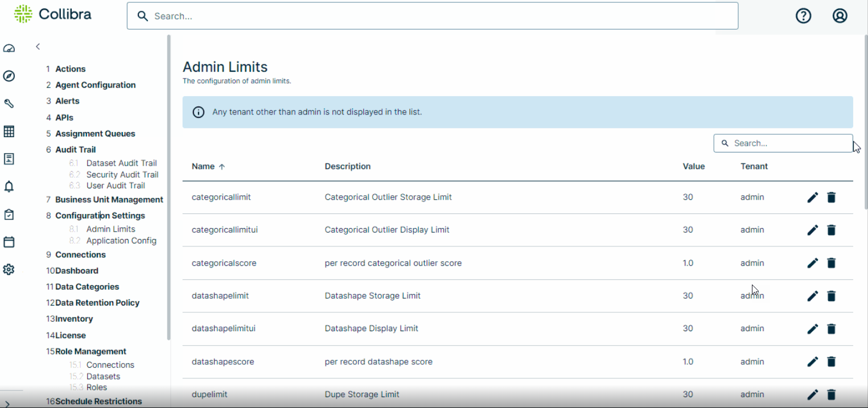868x408 pixels.
Task: Open Security Audit Trail sub-item
Action: click(122, 175)
